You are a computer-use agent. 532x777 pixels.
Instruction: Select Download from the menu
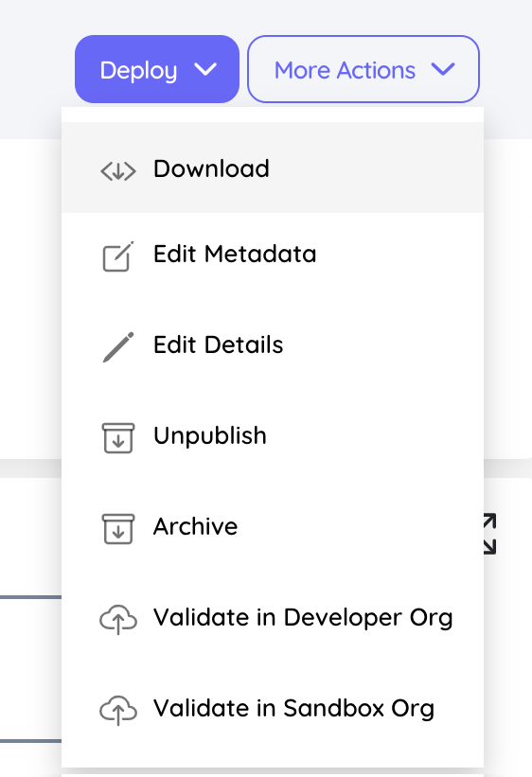pyautogui.click(x=211, y=168)
